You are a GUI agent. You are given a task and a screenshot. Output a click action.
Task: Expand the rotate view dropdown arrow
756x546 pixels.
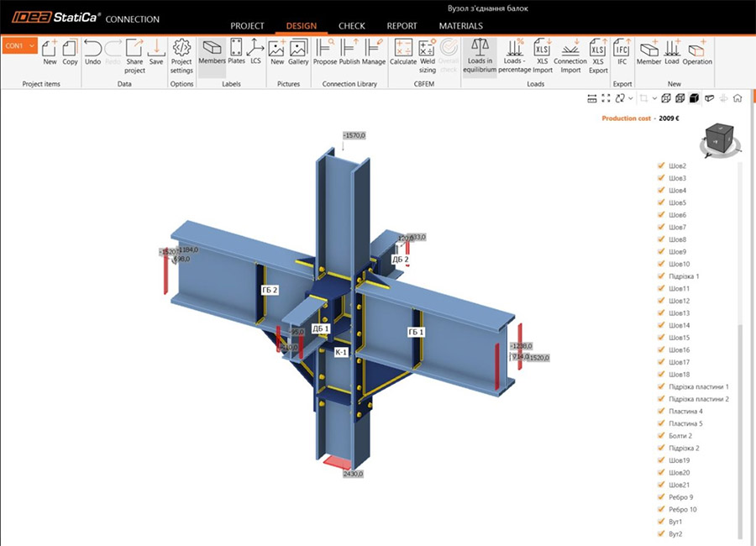(630, 98)
